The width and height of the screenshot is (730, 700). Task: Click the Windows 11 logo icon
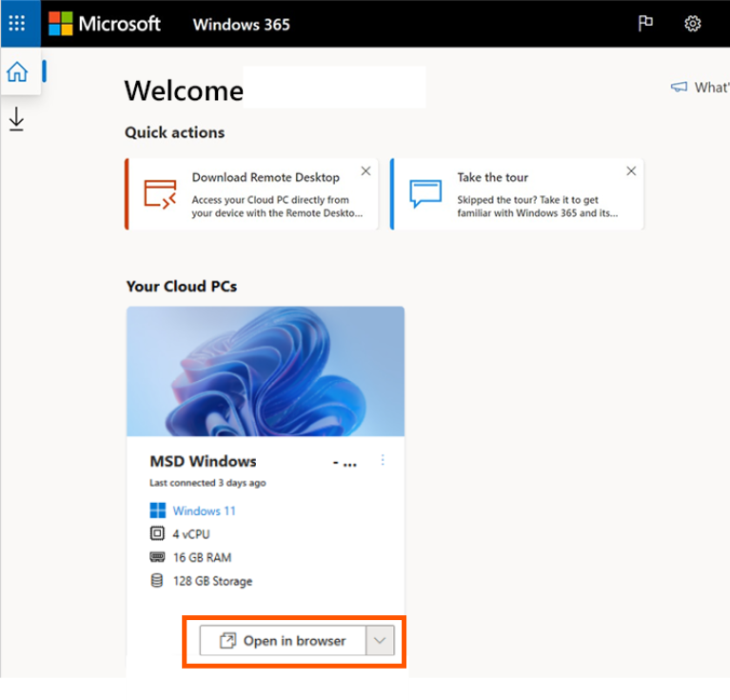pyautogui.click(x=157, y=510)
